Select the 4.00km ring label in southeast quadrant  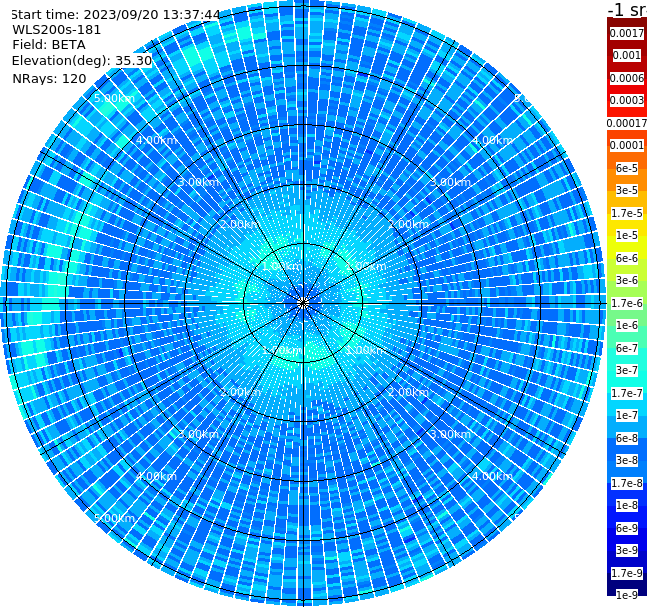(492, 476)
